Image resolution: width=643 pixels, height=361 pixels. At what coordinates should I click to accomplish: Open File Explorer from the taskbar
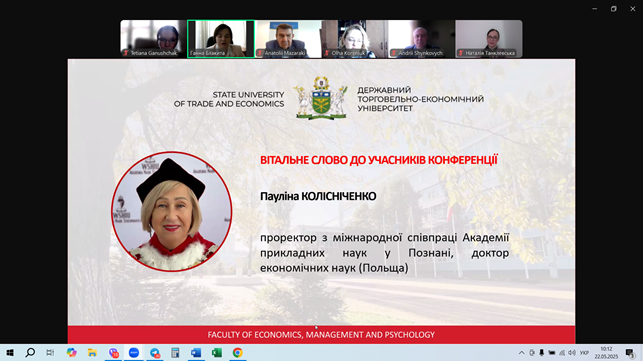(x=92, y=353)
